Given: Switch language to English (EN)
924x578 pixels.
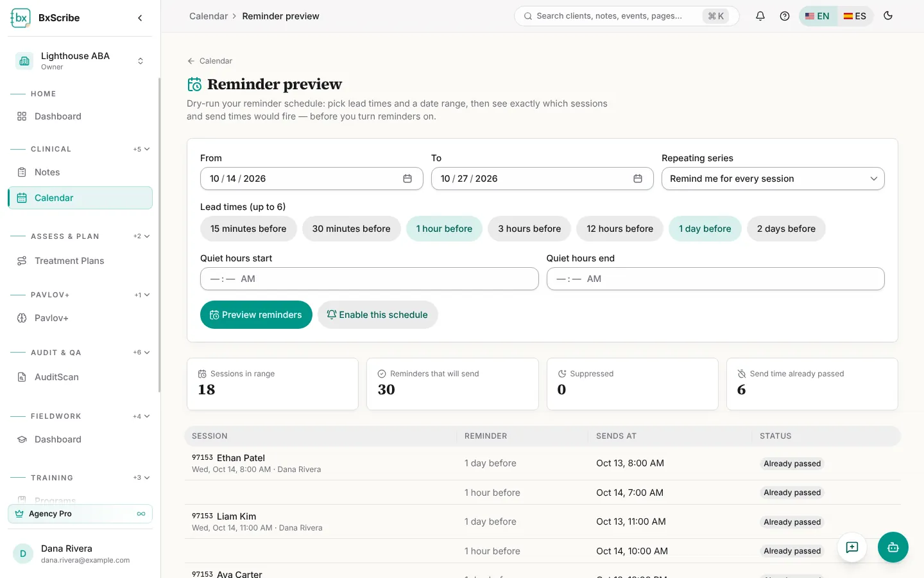Looking at the screenshot, I should pos(817,16).
